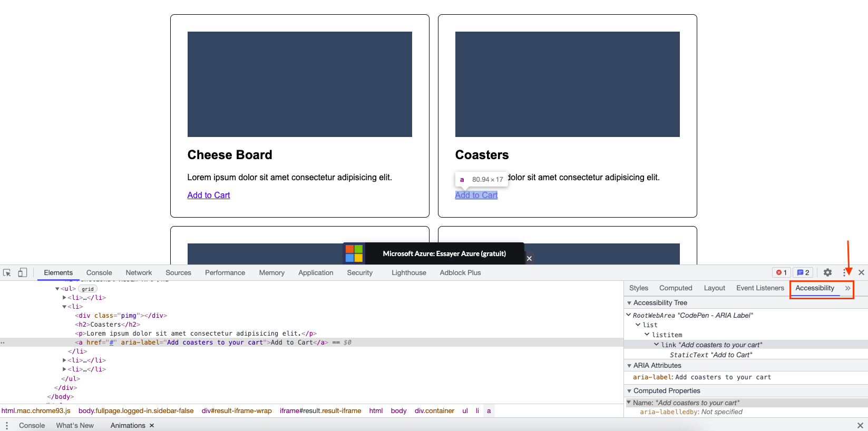Activate the inspect element picker icon
The image size is (868, 431).
click(7, 272)
